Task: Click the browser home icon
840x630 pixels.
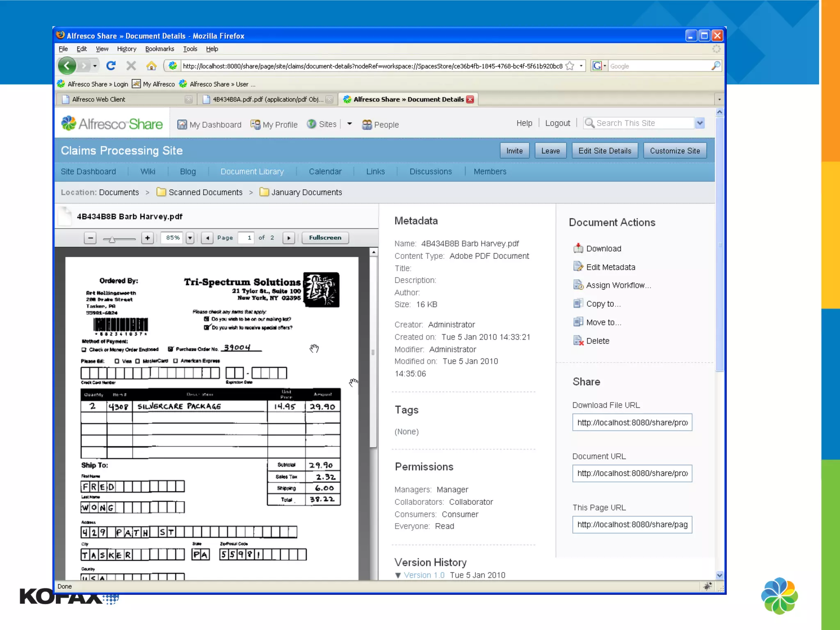Action: (x=151, y=66)
